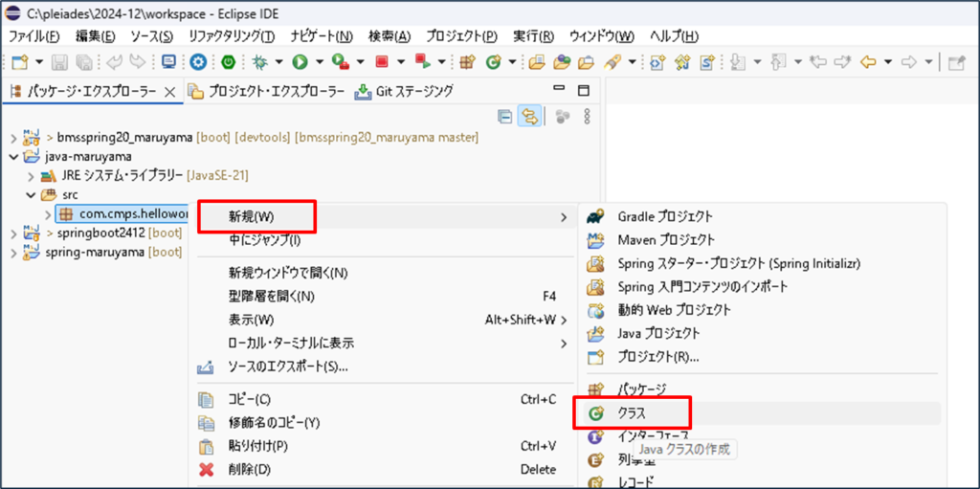Expand the bmsspring20_maruyama project node
980x489 pixels.
click(12, 138)
